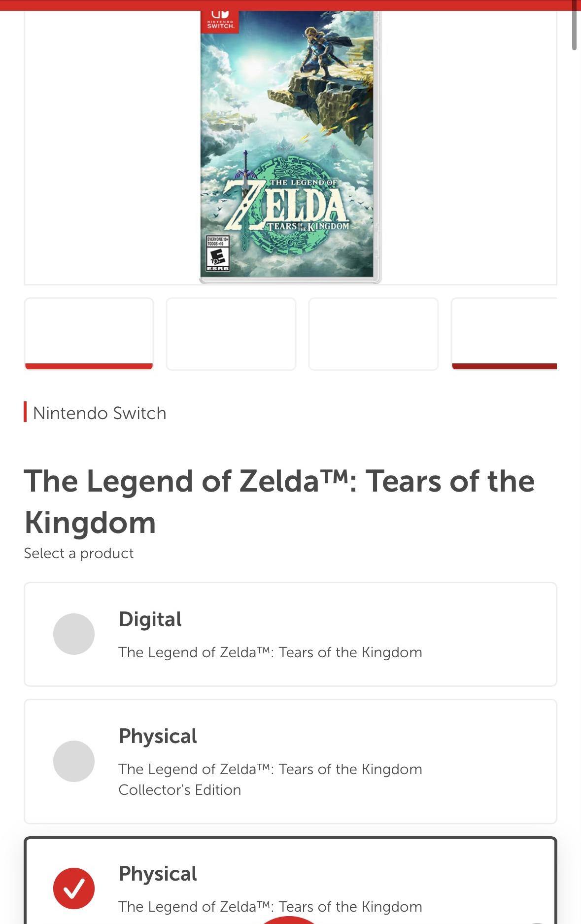Enlarge the Zelda box art main image

290,148
